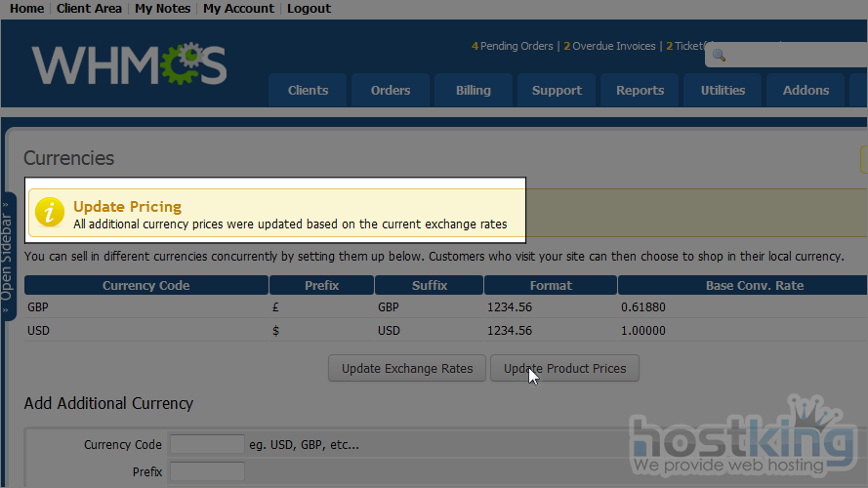The image size is (868, 488).
Task: Open the Billing menu
Action: (x=474, y=90)
